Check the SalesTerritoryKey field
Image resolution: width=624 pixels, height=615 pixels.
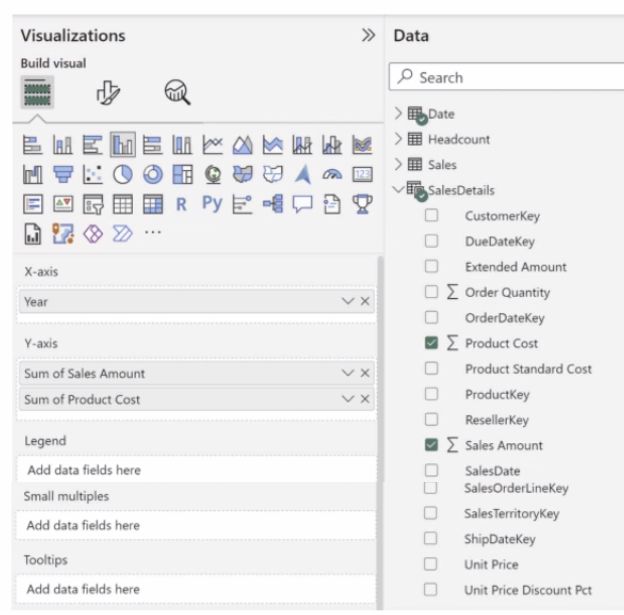(431, 513)
